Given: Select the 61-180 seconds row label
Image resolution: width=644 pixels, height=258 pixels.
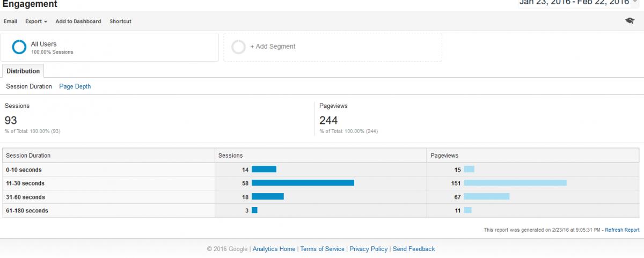Looking at the screenshot, I should (27, 211).
